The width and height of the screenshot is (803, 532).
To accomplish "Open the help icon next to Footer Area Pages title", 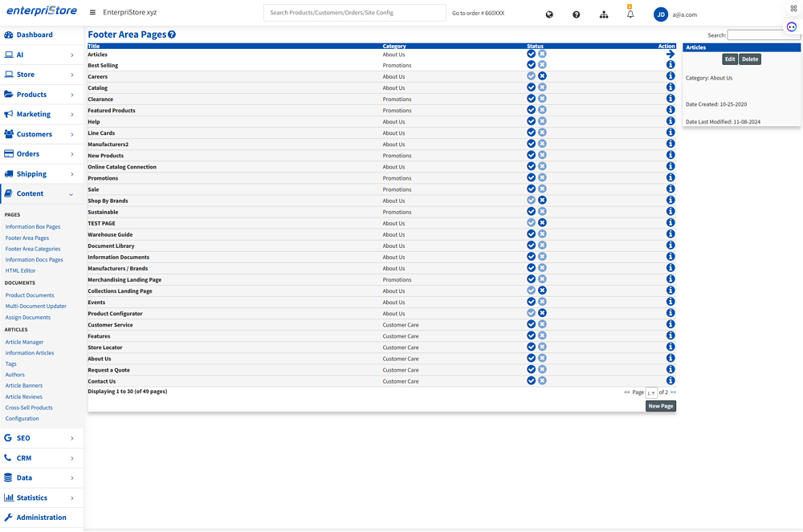I will pos(172,35).
